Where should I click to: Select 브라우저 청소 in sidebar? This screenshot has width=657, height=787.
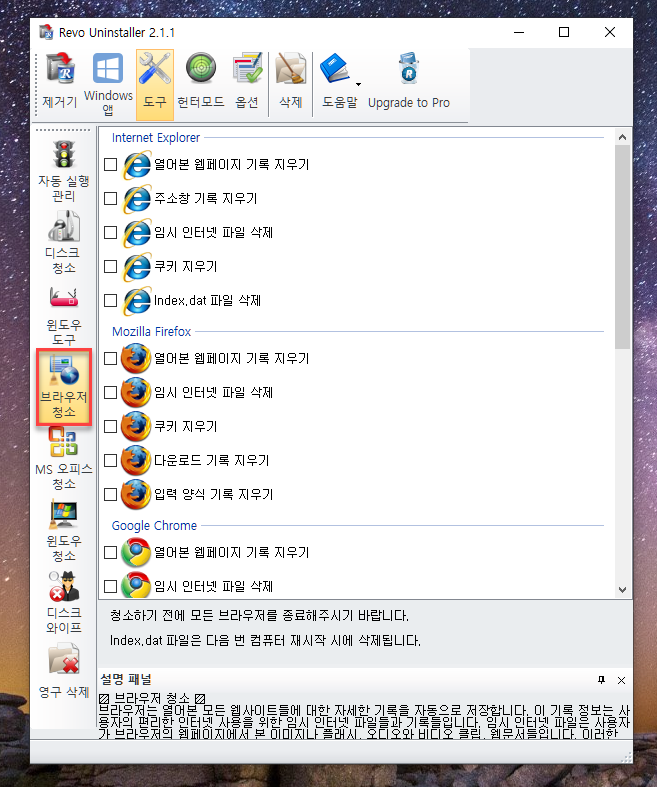coord(64,387)
